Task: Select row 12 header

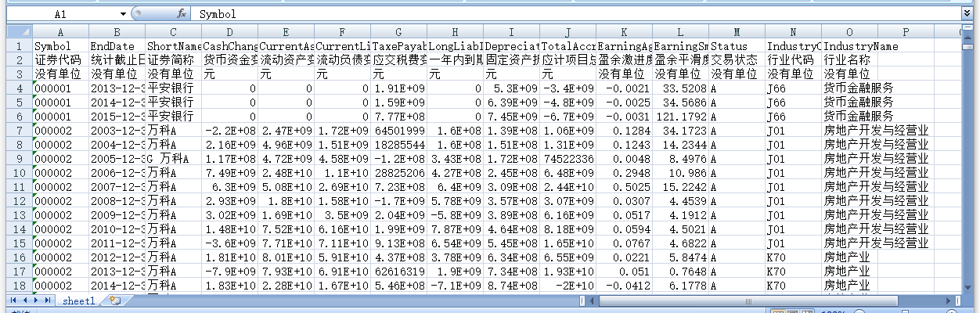Action: (x=19, y=201)
